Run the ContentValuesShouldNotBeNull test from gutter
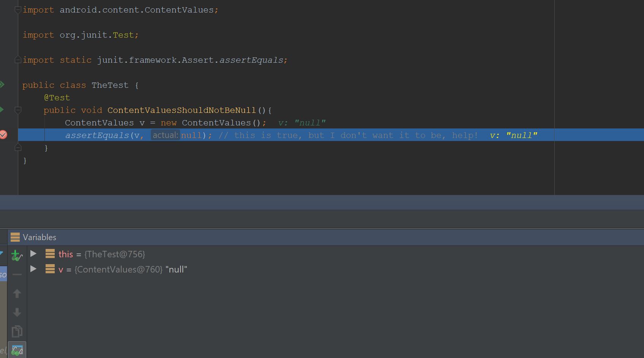Viewport: 644px width, 358px height. pyautogui.click(x=2, y=110)
